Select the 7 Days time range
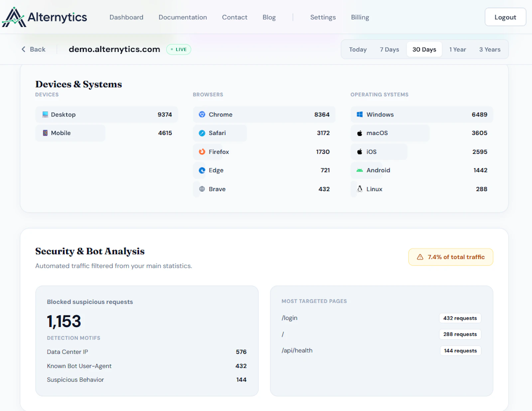The image size is (532, 411). tap(389, 50)
